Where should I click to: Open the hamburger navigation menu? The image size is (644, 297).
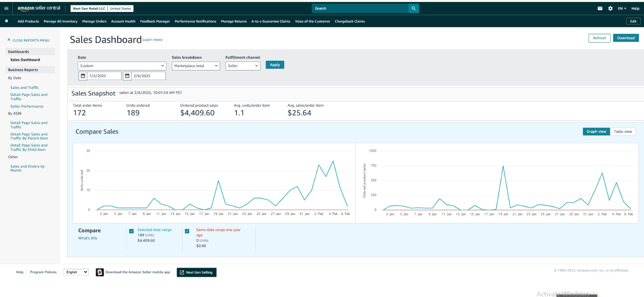6,8
